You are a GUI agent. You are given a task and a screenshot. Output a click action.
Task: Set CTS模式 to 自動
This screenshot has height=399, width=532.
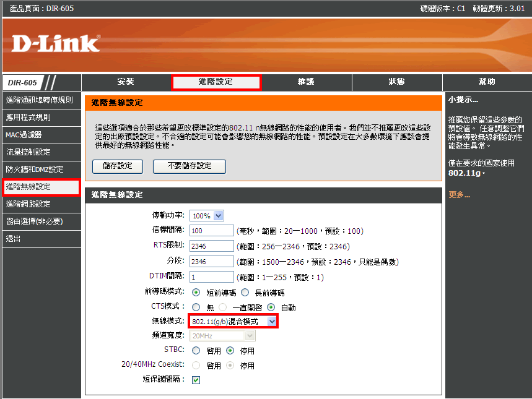271,307
